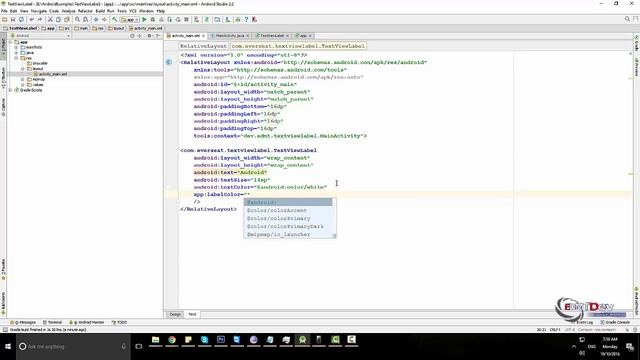Screen dimensions: 640x360
Task: Click the Find magnifier icon
Action: click(x=77, y=20)
